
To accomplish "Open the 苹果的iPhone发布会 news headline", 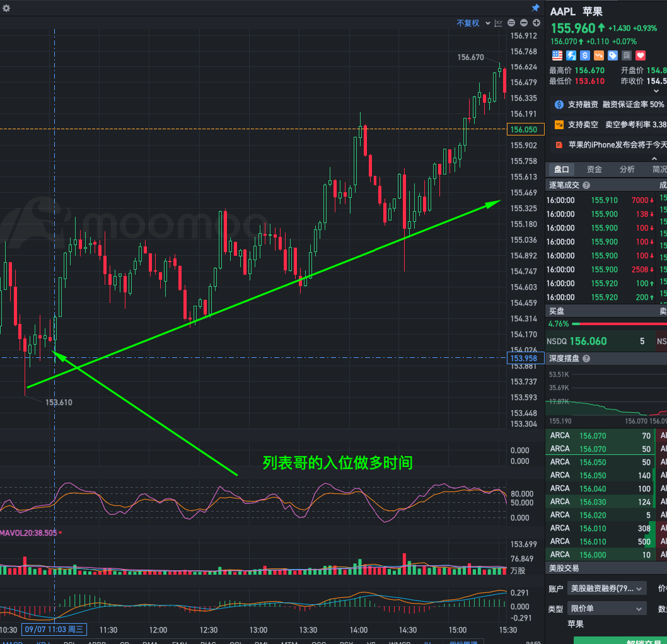I will pos(618,145).
